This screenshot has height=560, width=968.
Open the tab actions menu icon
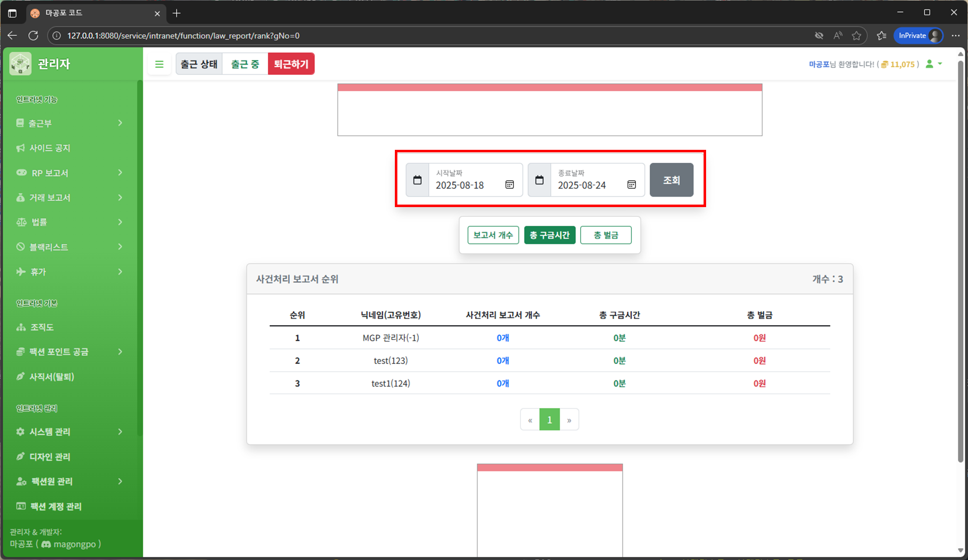(12, 13)
